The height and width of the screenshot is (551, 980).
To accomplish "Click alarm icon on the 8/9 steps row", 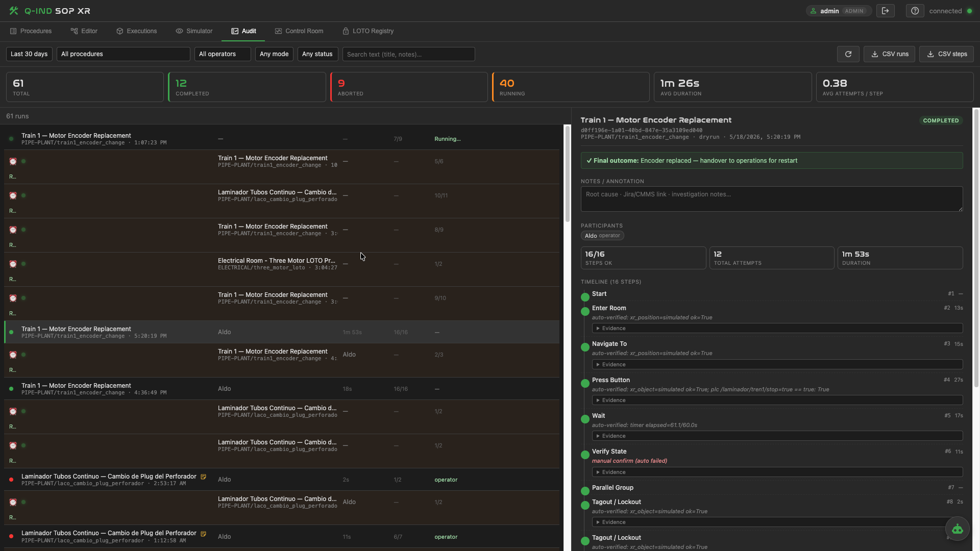I will 13,230.
